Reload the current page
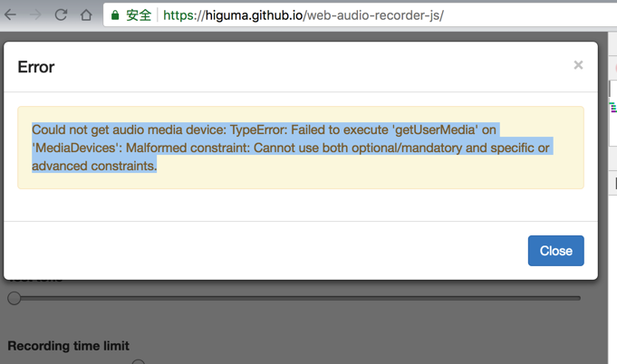Screen dimensions: 617x364 [62, 15]
